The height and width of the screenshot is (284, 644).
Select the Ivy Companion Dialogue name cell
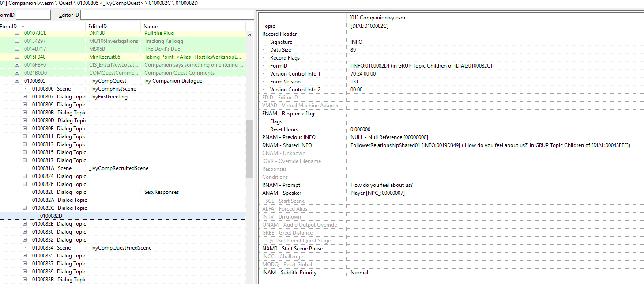point(173,81)
